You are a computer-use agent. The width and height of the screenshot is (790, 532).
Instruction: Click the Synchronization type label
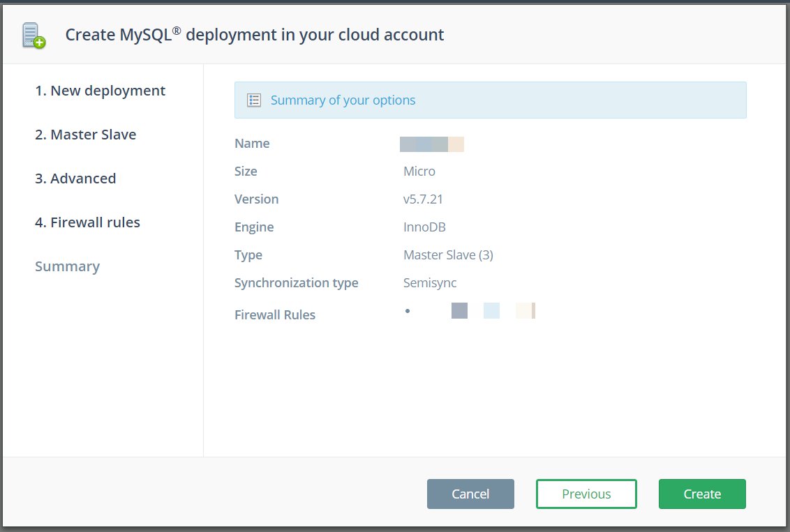tap(296, 283)
